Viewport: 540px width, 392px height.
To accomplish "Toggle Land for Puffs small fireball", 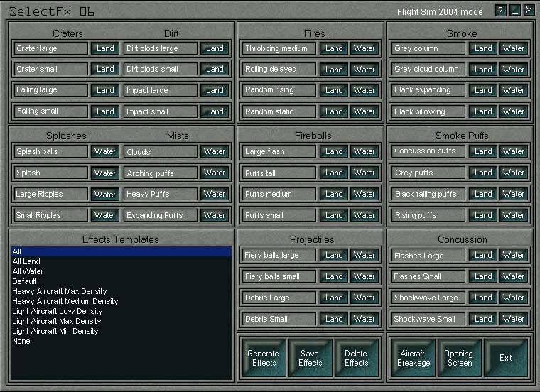I will (x=334, y=215).
